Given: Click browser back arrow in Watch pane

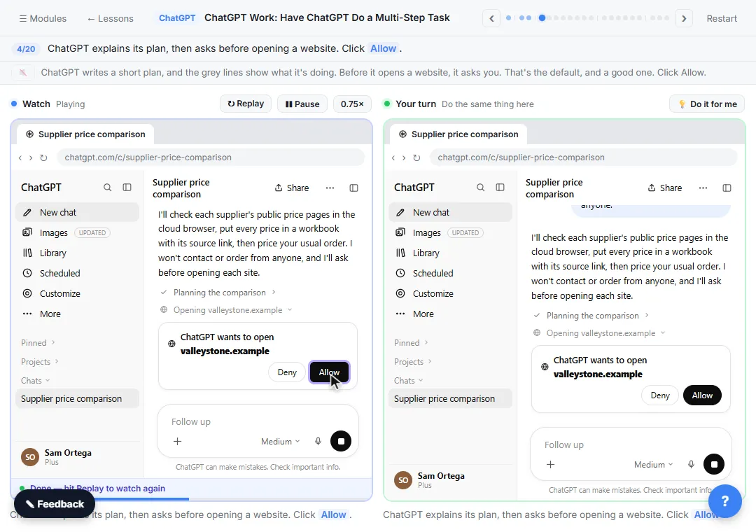Looking at the screenshot, I should tap(20, 157).
